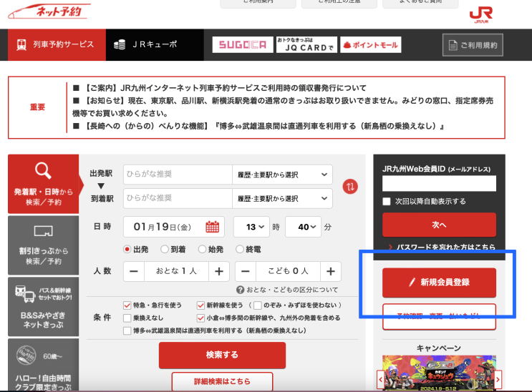Viewport: 532px width, 392px height.
Task: Select the 始発 radio button
Action: tap(202, 249)
